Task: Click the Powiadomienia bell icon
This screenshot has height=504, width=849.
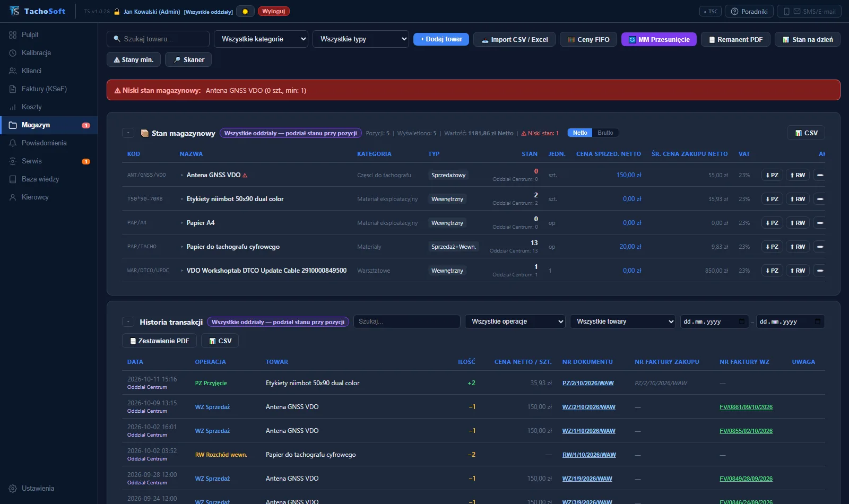Action: coord(13,143)
